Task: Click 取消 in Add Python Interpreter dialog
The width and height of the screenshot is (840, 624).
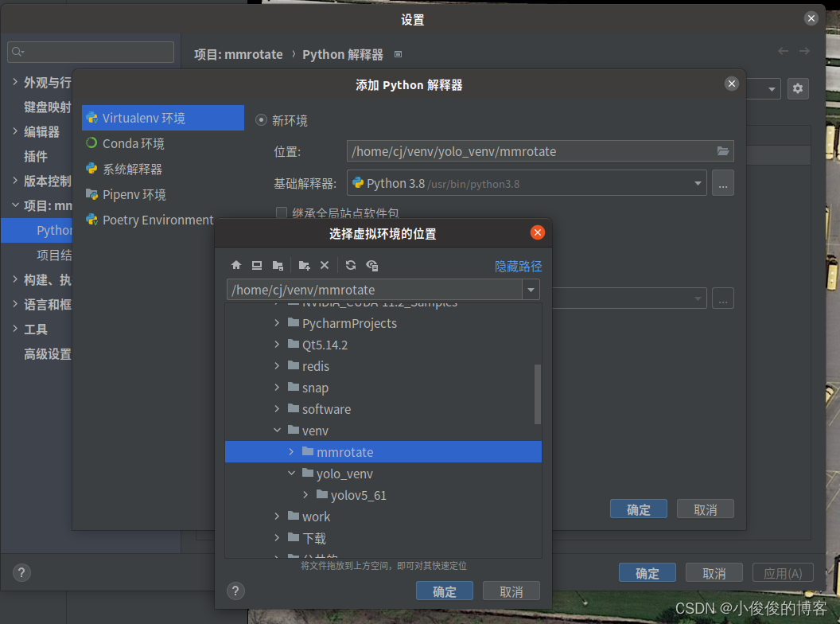Action: tap(705, 509)
